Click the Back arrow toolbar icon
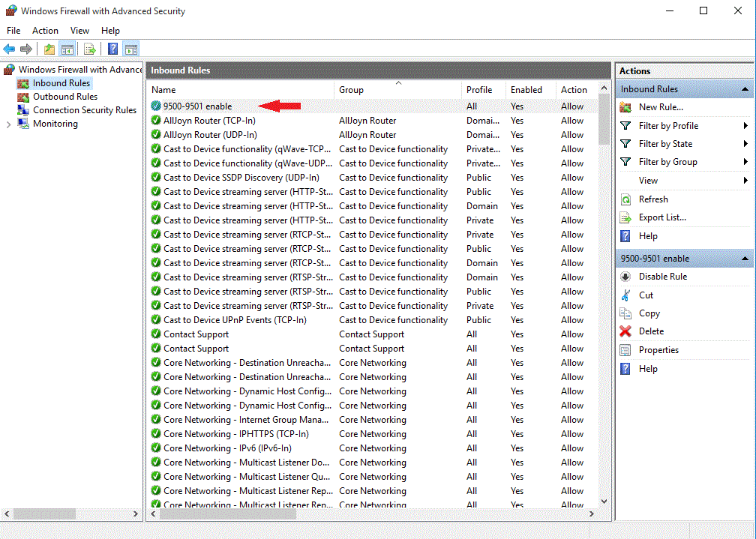756x539 pixels. [x=10, y=49]
